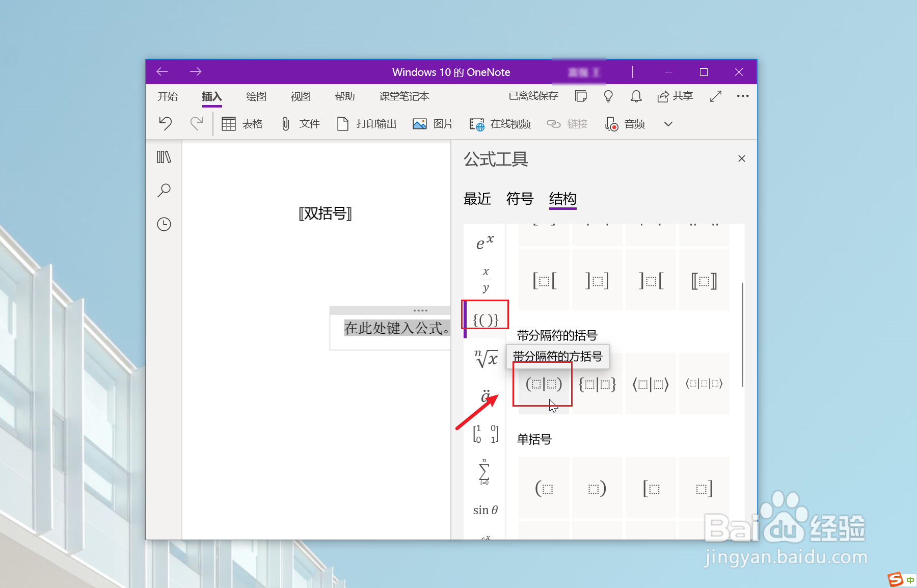This screenshot has height=588, width=917.
Task: Click the Sogou input method tray icon
Action: (x=895, y=579)
